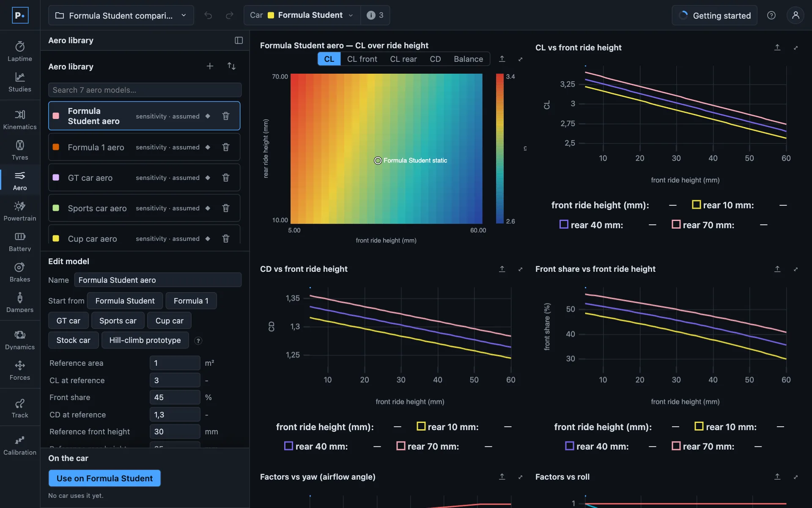Toggle rear 40 mm series in CL chart legend
The height and width of the screenshot is (508, 812).
pyautogui.click(x=591, y=225)
